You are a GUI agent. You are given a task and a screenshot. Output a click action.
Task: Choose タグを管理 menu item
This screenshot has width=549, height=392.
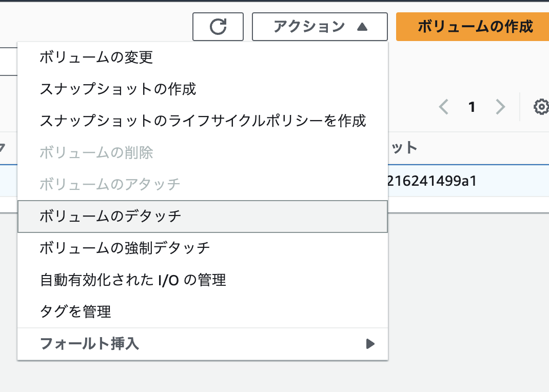(x=75, y=311)
